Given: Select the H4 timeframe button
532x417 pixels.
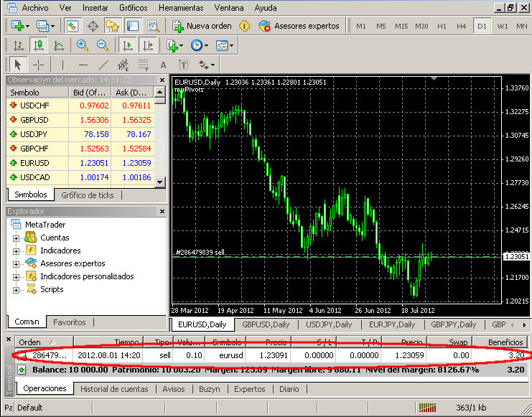Looking at the screenshot, I should (x=461, y=26).
